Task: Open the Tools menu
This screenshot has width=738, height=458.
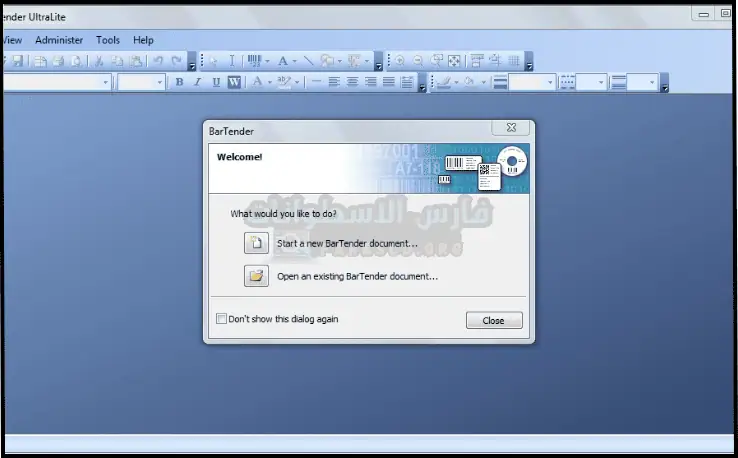Action: (108, 40)
